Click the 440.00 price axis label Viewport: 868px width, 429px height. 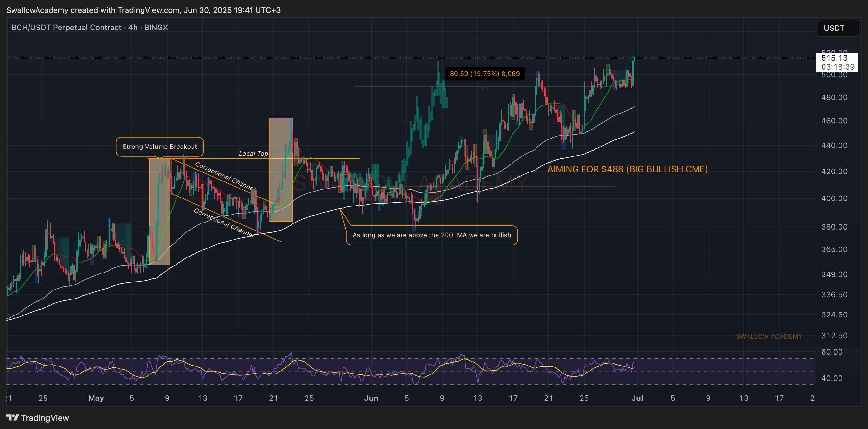click(x=834, y=146)
